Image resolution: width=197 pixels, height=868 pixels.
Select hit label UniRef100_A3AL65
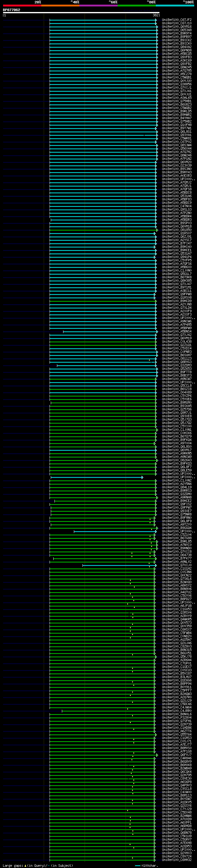177,98
